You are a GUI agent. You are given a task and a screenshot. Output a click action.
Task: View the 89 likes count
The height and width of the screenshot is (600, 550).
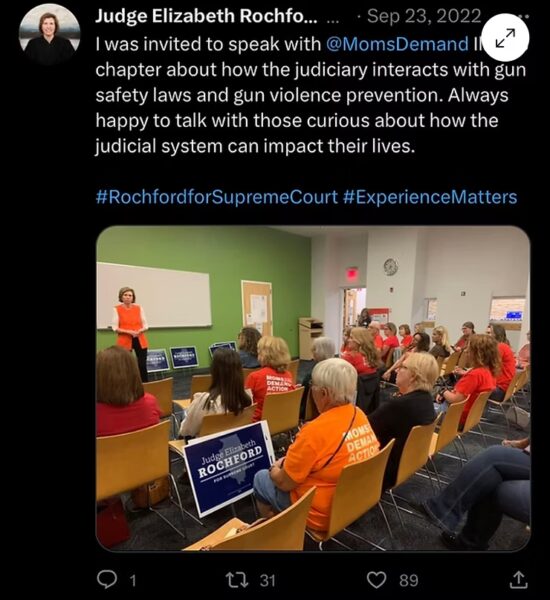pos(409,580)
